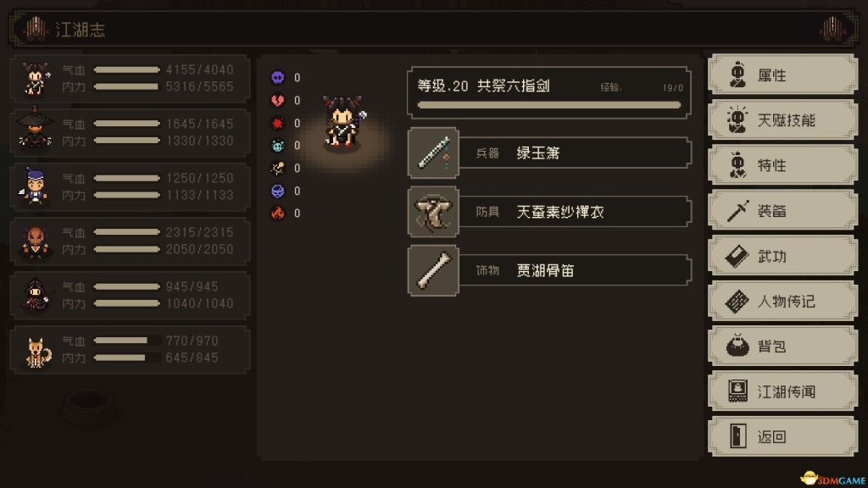Open the 武功 martial arts panel
This screenshot has height=488, width=868.
pyautogui.click(x=782, y=256)
